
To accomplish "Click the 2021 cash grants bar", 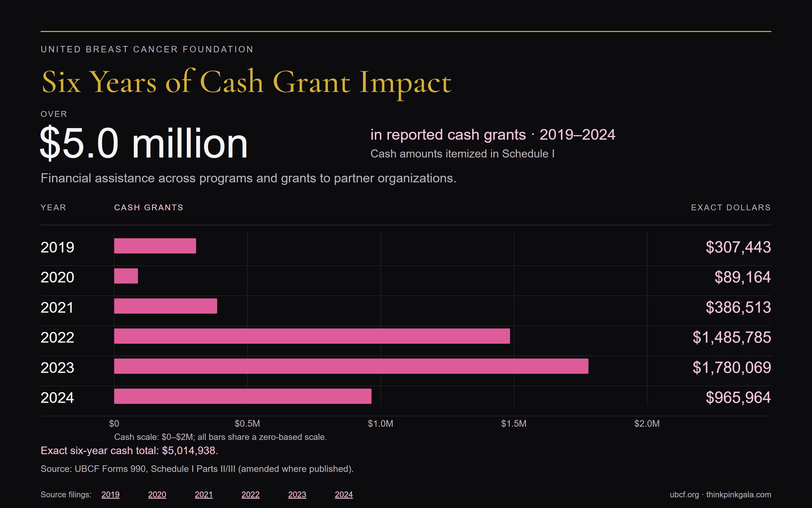I will point(165,306).
